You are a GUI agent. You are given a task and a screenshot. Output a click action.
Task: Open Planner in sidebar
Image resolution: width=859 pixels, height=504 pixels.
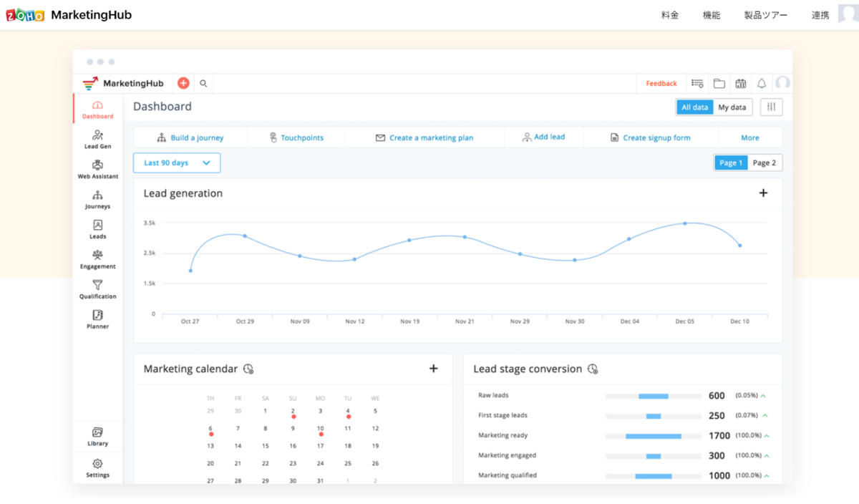coord(97,320)
